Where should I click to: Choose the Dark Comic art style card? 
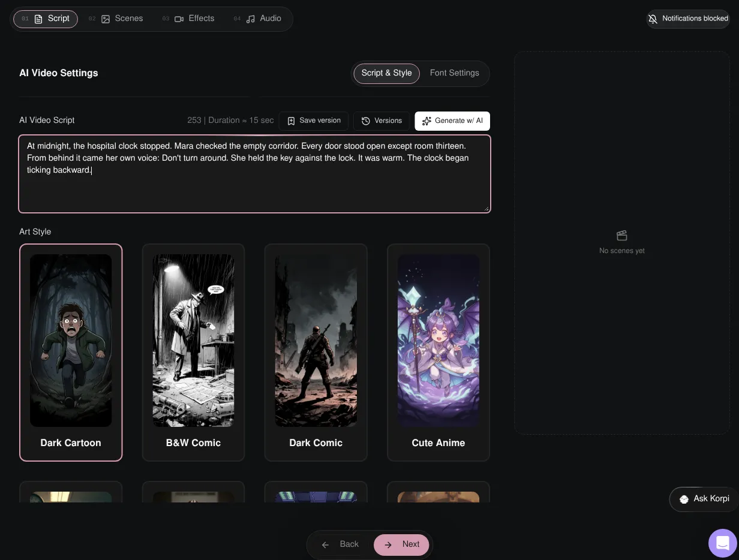point(316,353)
